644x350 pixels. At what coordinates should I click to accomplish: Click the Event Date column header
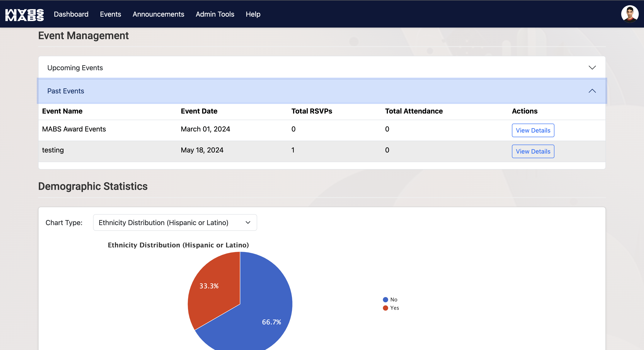coord(199,111)
